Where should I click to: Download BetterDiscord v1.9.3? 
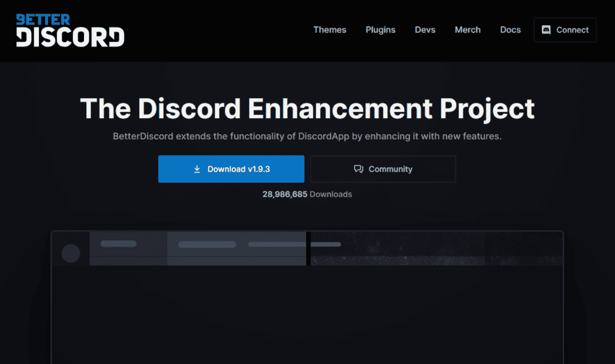231,169
